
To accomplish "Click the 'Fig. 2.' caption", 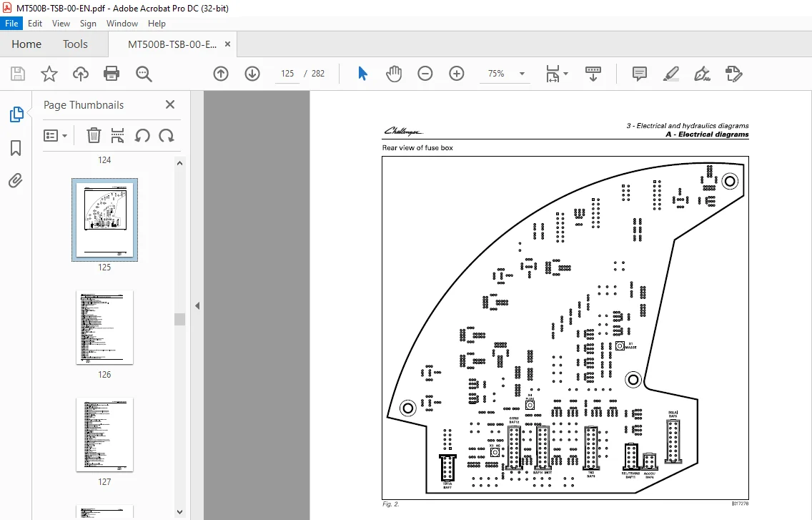I will click(391, 504).
